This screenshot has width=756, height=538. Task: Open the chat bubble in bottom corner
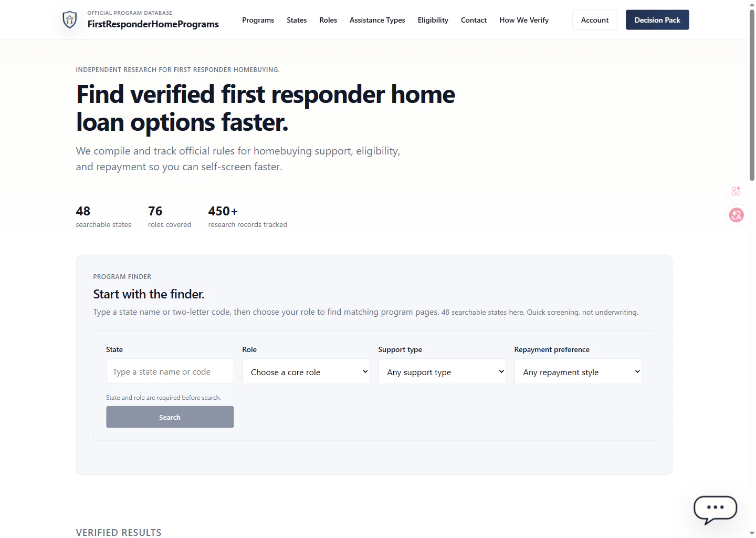[x=715, y=509]
